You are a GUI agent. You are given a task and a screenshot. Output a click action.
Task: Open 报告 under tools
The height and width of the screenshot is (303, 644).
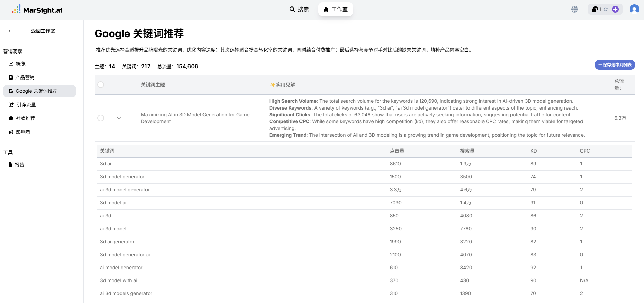coord(19,165)
